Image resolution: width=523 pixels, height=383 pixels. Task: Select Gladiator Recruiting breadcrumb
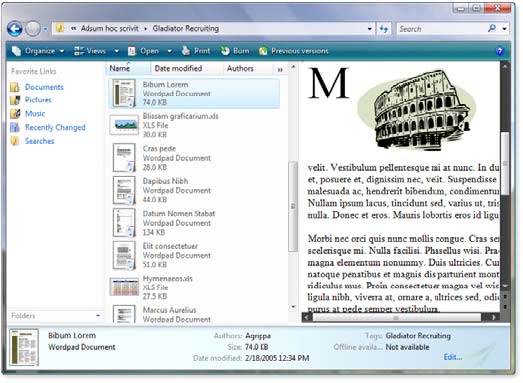click(x=186, y=29)
